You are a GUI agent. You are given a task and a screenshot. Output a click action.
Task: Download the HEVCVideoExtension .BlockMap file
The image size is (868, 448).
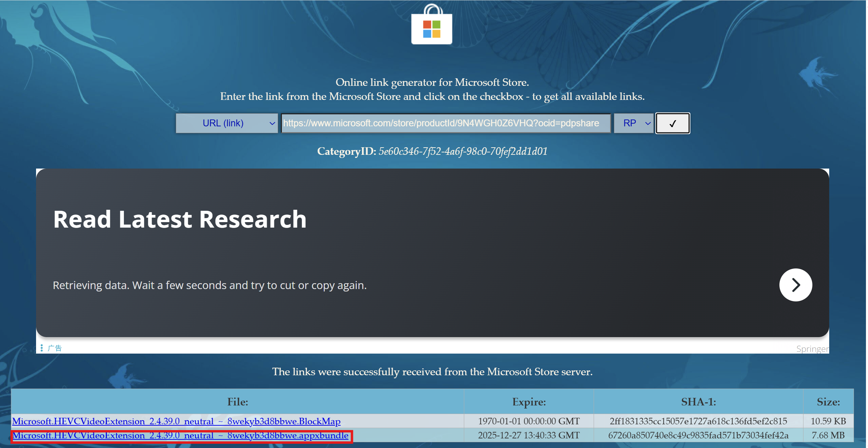point(176,421)
